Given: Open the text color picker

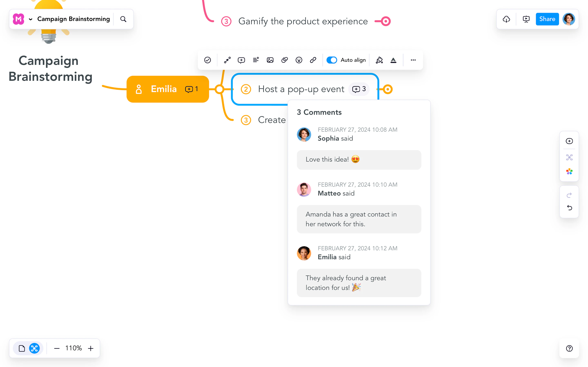Looking at the screenshot, I should coord(393,60).
